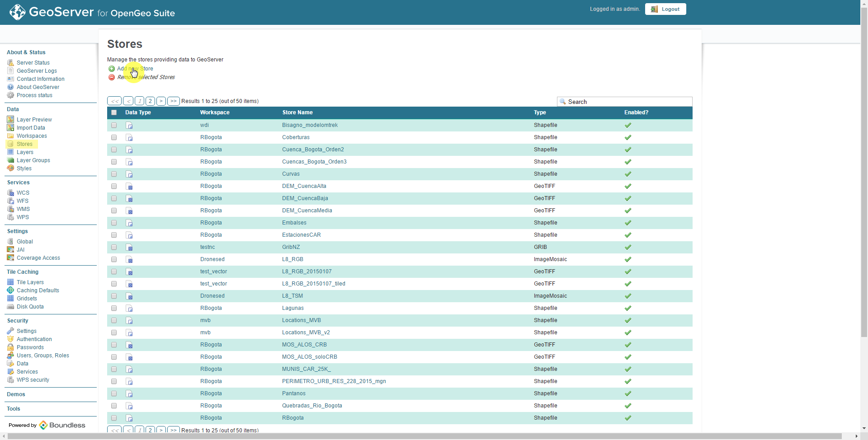
Task: Jump to first page with top << button
Action: (115, 101)
